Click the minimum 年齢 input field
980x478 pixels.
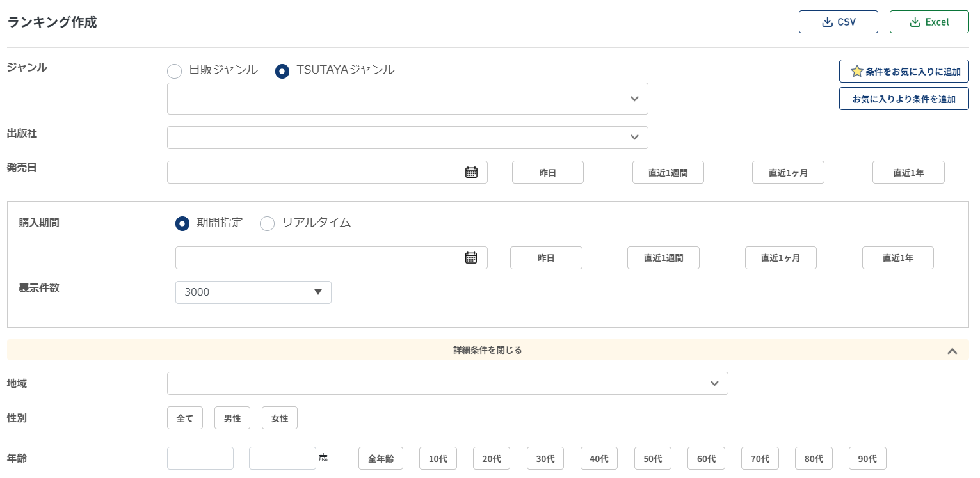tap(200, 458)
